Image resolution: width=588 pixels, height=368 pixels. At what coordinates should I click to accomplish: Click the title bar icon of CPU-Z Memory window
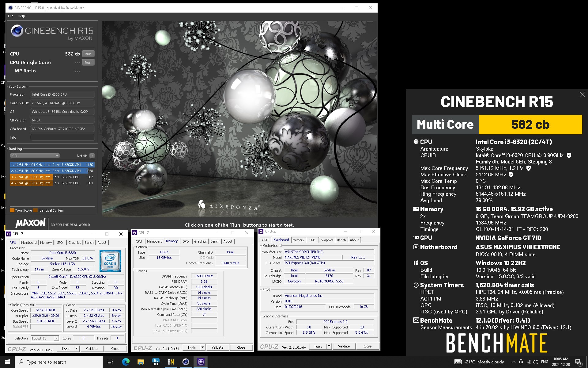click(x=135, y=233)
